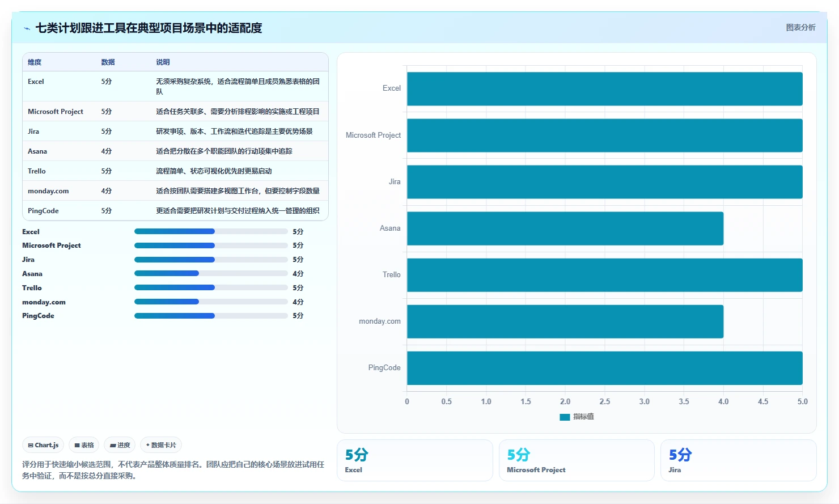The width and height of the screenshot is (839, 504).
Task: Click the 数据 column header
Action: point(108,62)
